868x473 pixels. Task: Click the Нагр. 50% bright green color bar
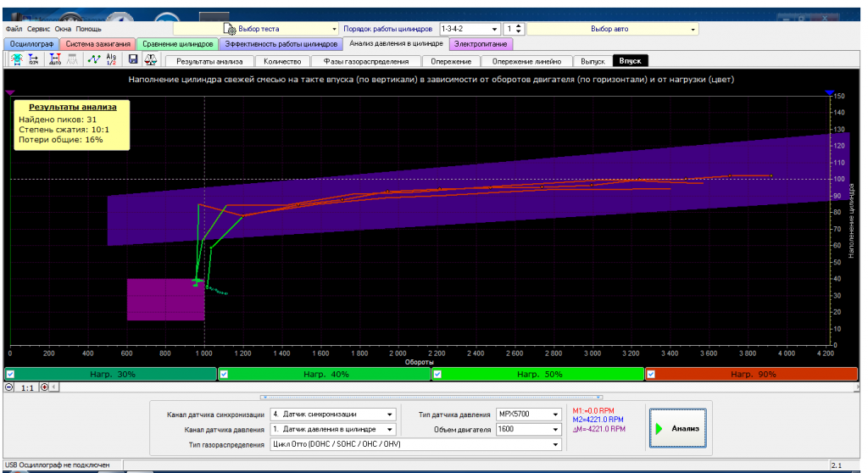click(537, 375)
